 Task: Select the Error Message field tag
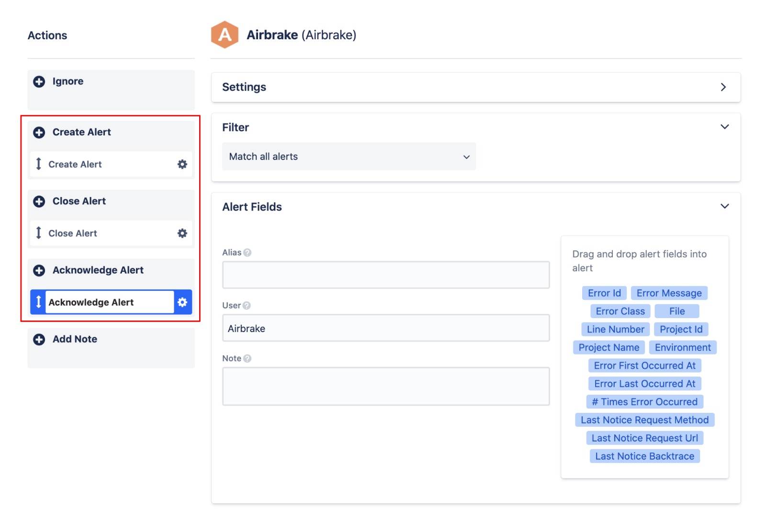669,293
